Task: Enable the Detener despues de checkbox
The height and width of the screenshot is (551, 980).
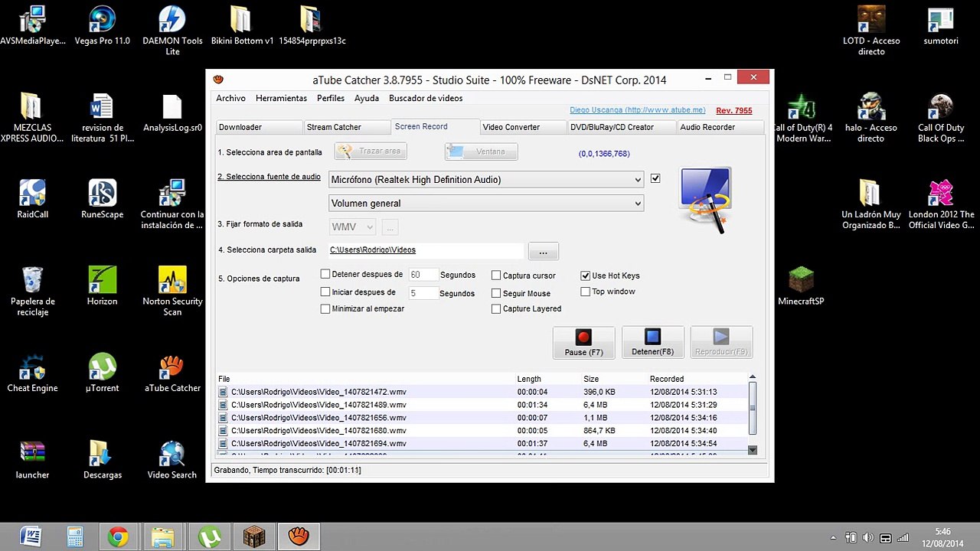Action: [325, 274]
